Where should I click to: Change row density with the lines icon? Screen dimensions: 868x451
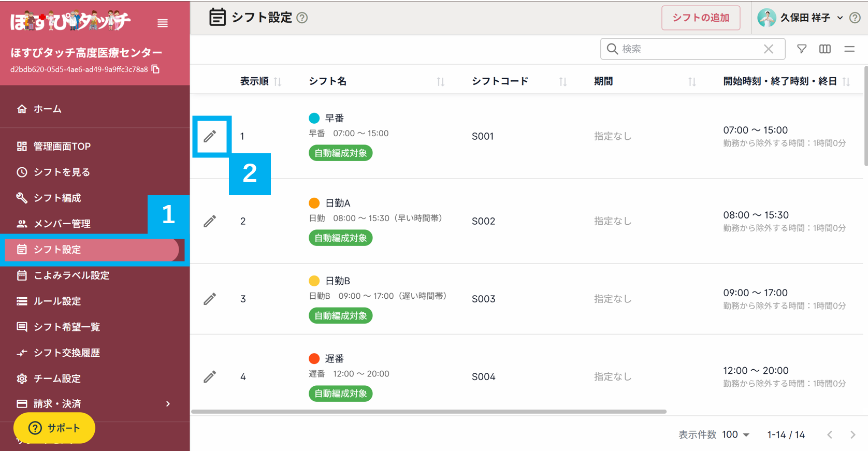pyautogui.click(x=849, y=49)
